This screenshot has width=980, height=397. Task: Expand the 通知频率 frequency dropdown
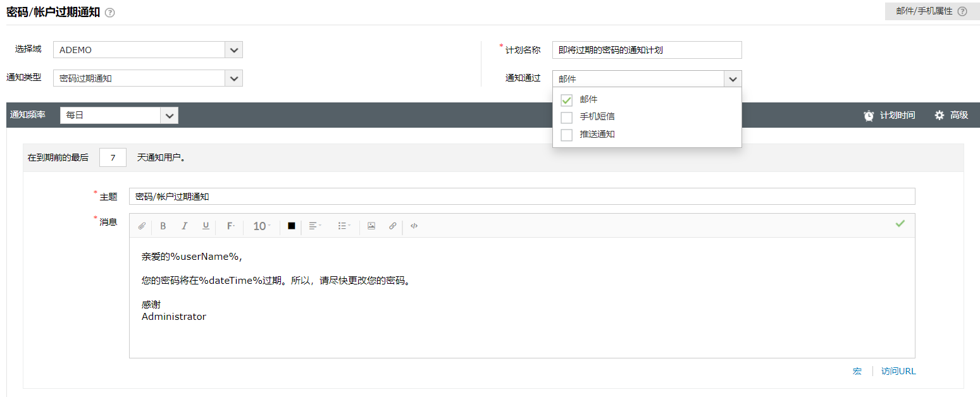(169, 115)
